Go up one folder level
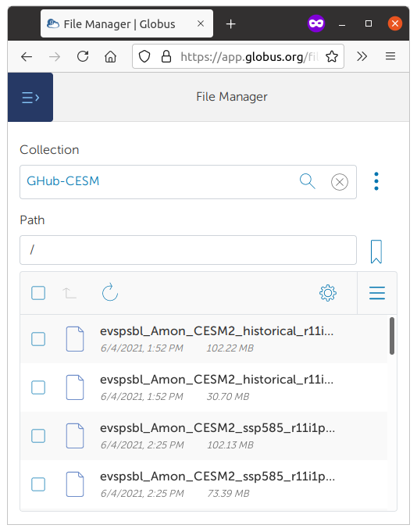417x532 pixels. (x=69, y=293)
